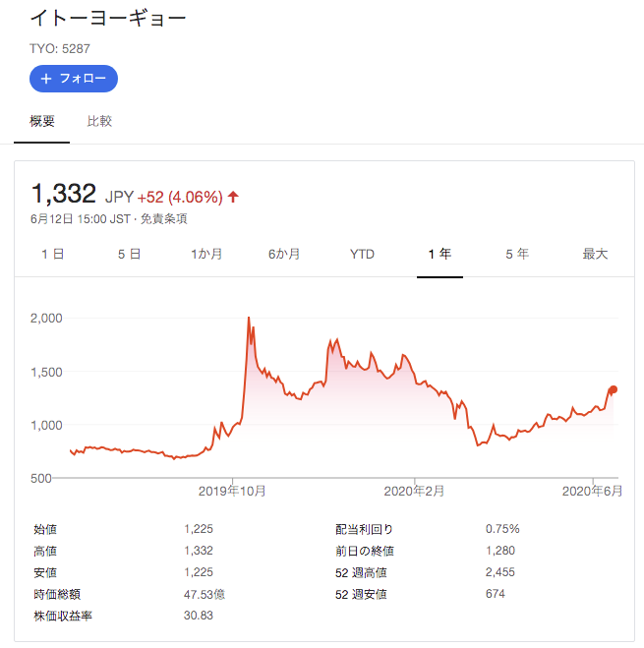The width and height of the screenshot is (644, 648).
Task: Select the 1 日 chart range
Action: click(52, 254)
